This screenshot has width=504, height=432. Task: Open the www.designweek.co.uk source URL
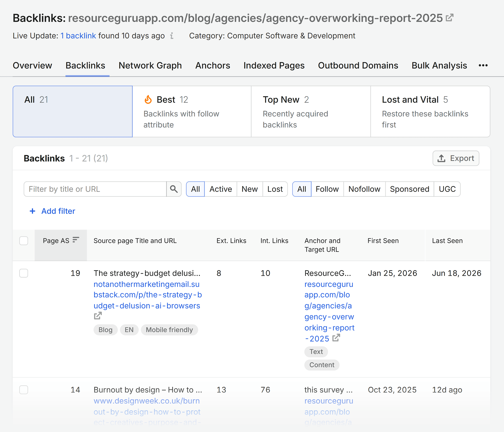pos(147,412)
